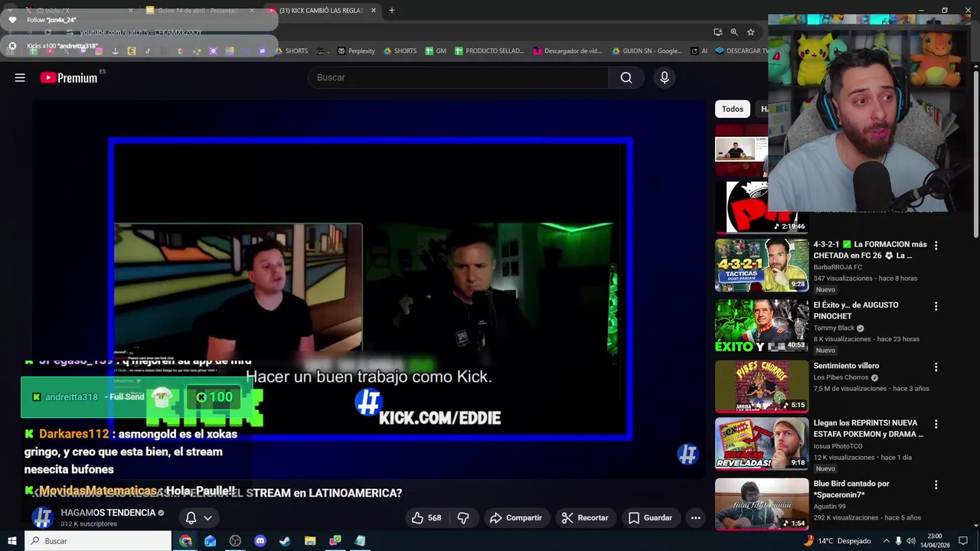Select the KICK CAMBIÓ LAS REGLAS tab
The image size is (980, 551).
point(320,10)
